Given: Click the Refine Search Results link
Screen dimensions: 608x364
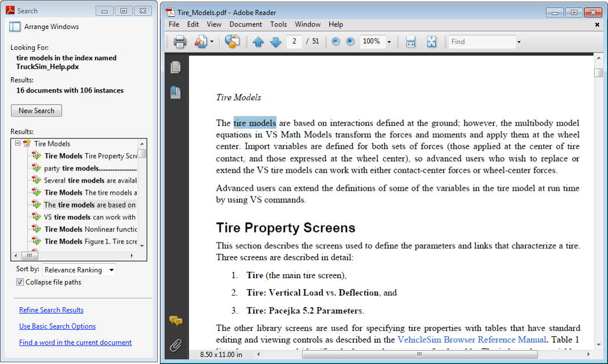Looking at the screenshot, I should 51,310.
